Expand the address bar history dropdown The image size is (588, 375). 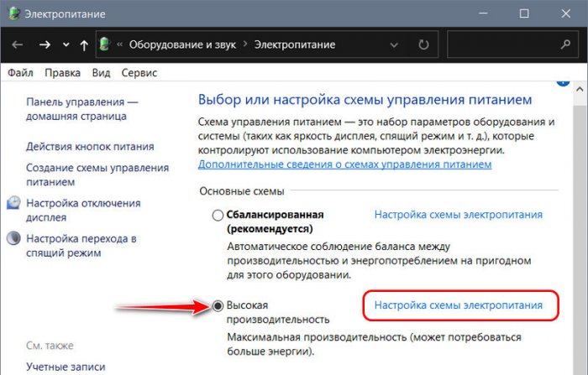394,45
